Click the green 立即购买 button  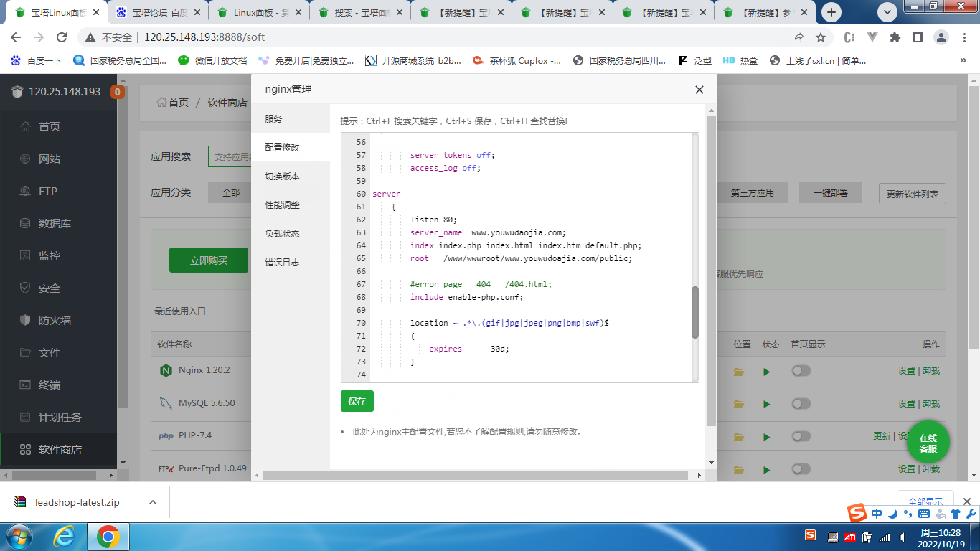point(209,260)
